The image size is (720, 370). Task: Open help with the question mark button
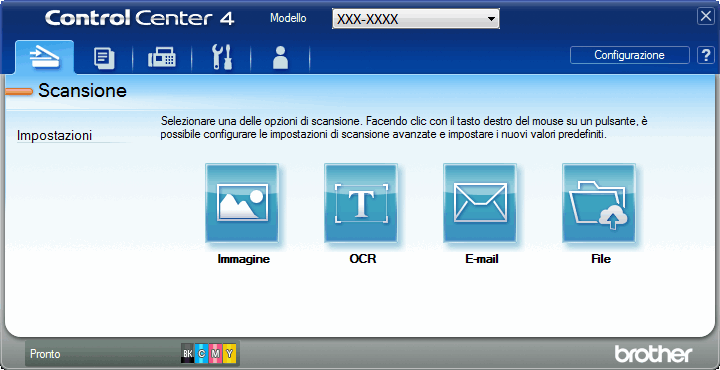[706, 55]
